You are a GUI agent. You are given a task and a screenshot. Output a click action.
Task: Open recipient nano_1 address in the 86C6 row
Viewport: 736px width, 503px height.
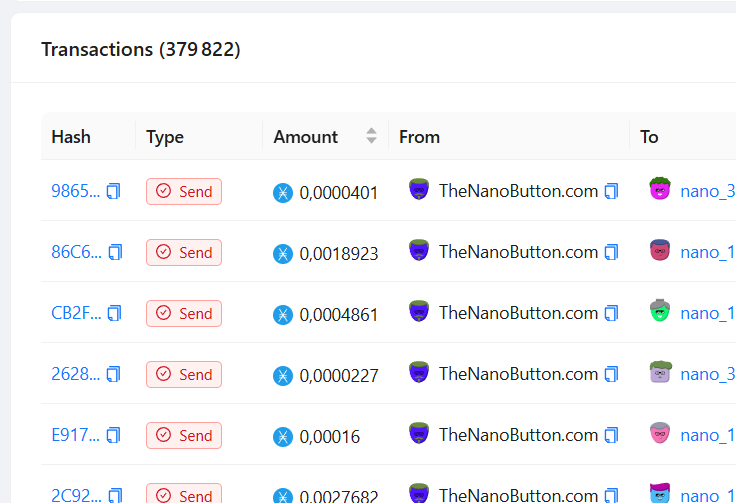(x=708, y=252)
